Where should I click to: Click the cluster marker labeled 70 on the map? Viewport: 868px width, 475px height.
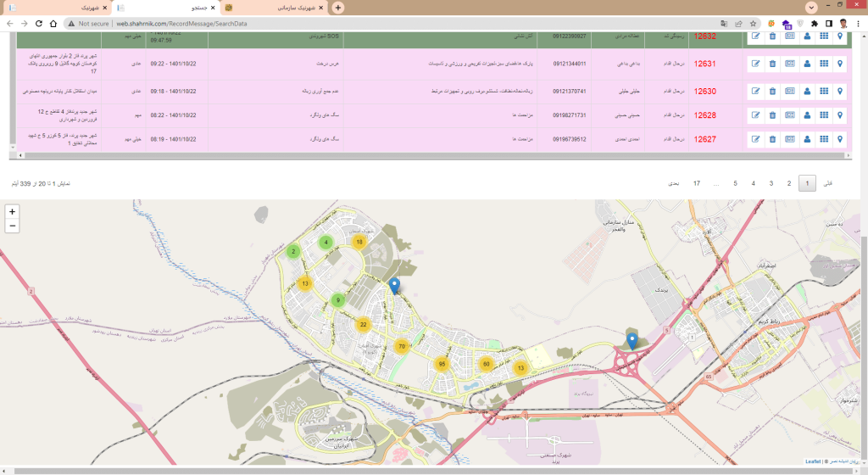click(402, 346)
